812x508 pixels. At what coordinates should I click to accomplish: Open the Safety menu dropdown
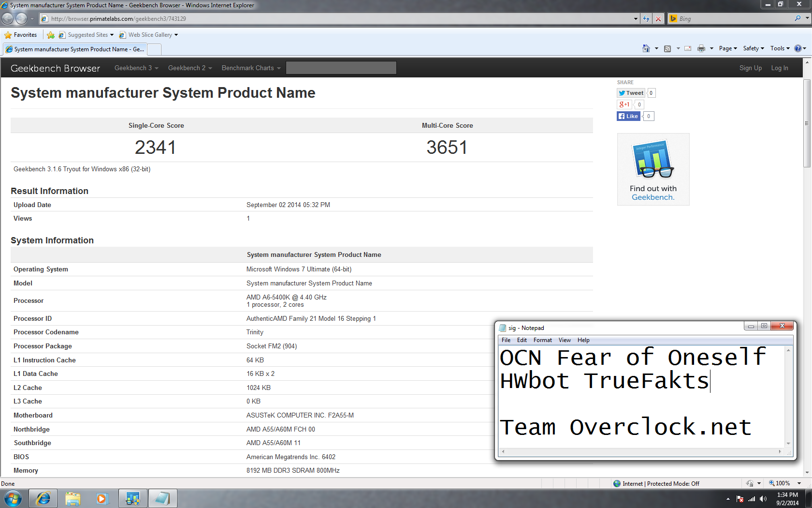(x=754, y=48)
